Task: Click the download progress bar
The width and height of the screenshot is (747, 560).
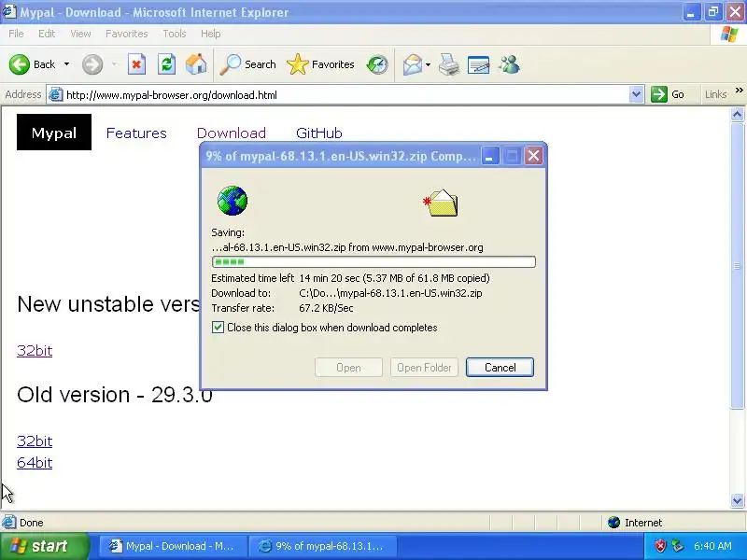Action: [373, 261]
